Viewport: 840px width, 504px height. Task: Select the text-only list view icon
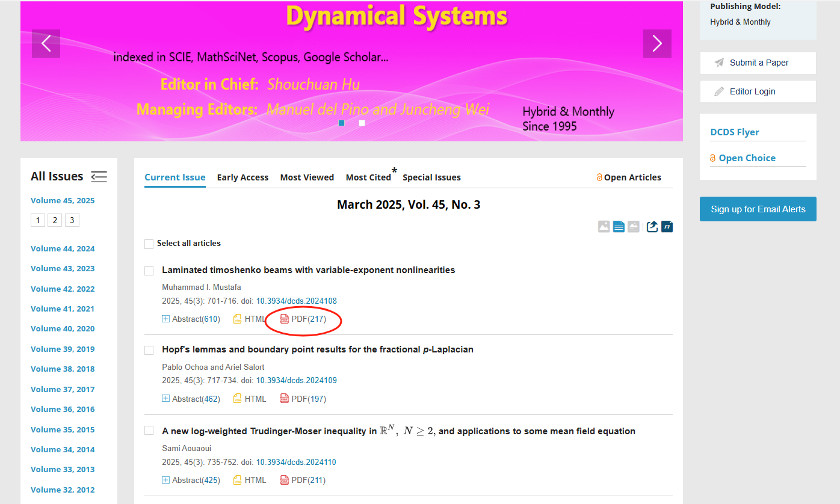tap(619, 227)
